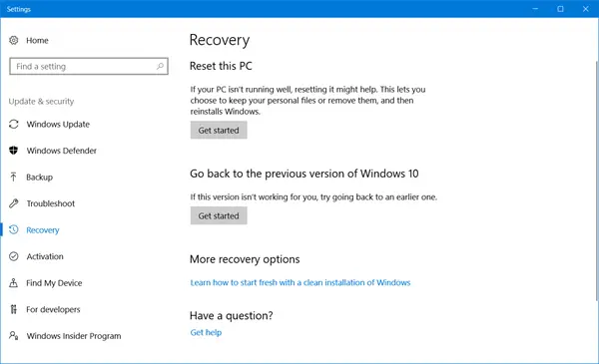The height and width of the screenshot is (364, 599).
Task: Click the Get help link
Action: [x=206, y=332]
